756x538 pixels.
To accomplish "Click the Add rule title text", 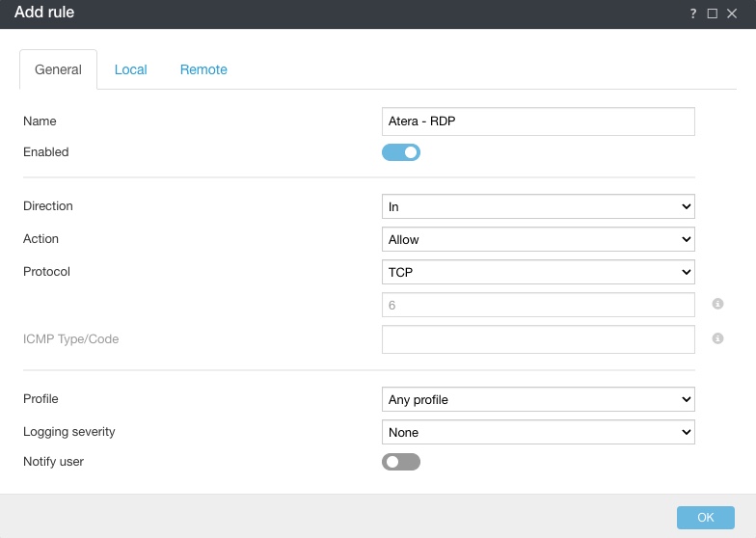I will tap(44, 13).
